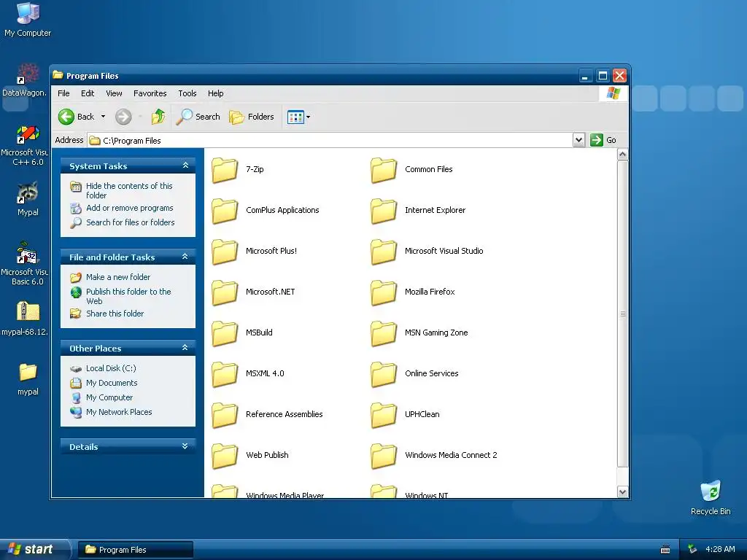The height and width of the screenshot is (560, 747).
Task: Click Hide the contents of this folder
Action: pyautogui.click(x=129, y=190)
